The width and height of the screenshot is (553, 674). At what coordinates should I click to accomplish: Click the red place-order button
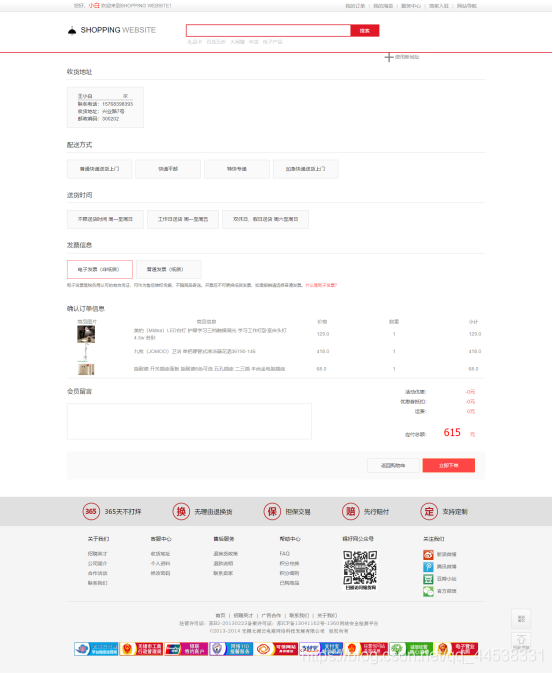coord(449,466)
